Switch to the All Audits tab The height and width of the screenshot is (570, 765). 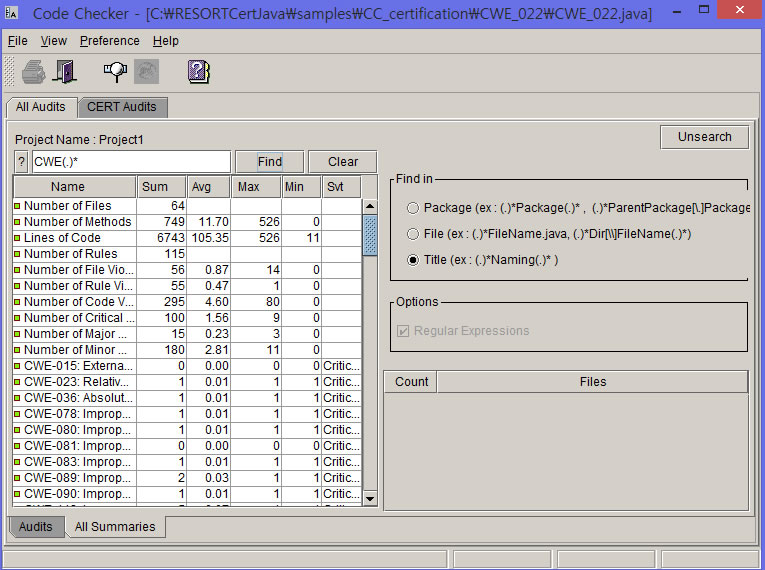[41, 107]
